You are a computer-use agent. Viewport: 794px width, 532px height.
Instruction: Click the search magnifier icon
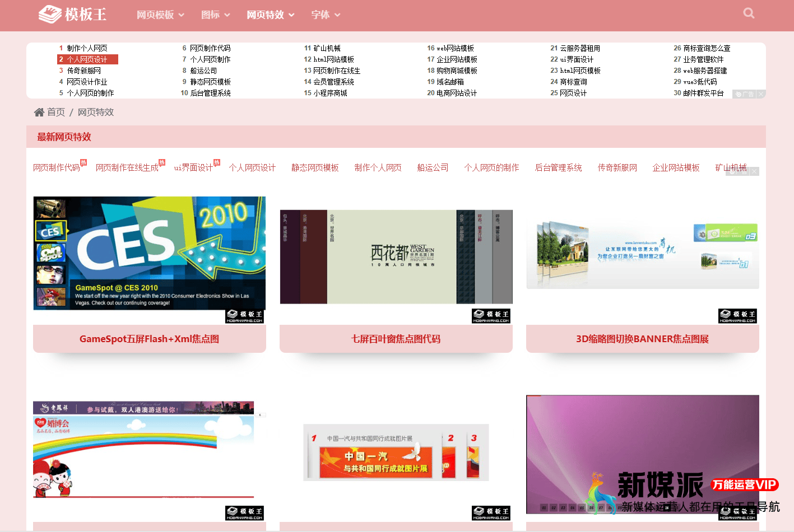coord(749,13)
